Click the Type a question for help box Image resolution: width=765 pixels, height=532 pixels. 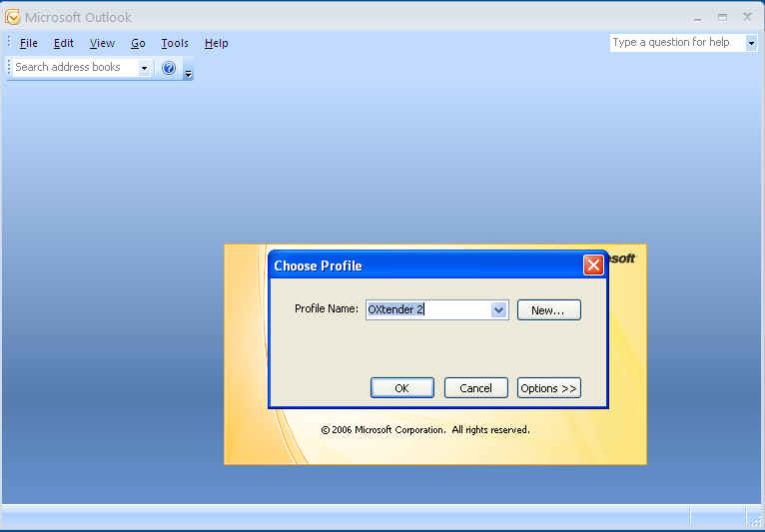[x=677, y=43]
